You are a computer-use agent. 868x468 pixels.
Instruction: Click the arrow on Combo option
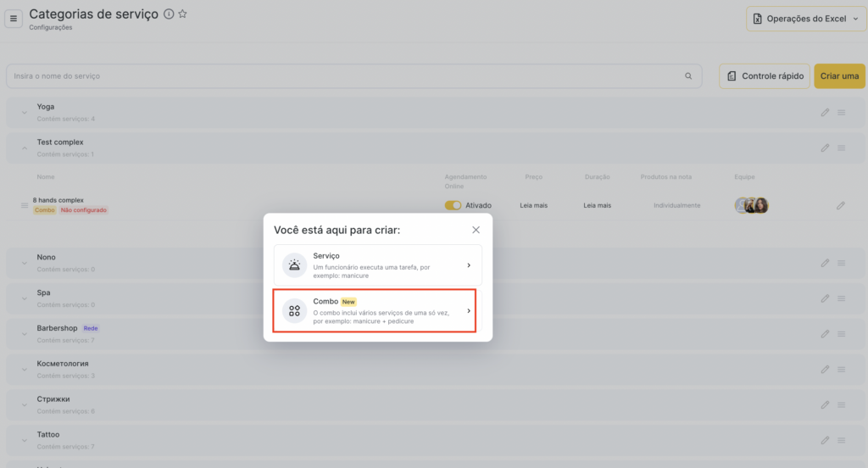click(x=469, y=310)
